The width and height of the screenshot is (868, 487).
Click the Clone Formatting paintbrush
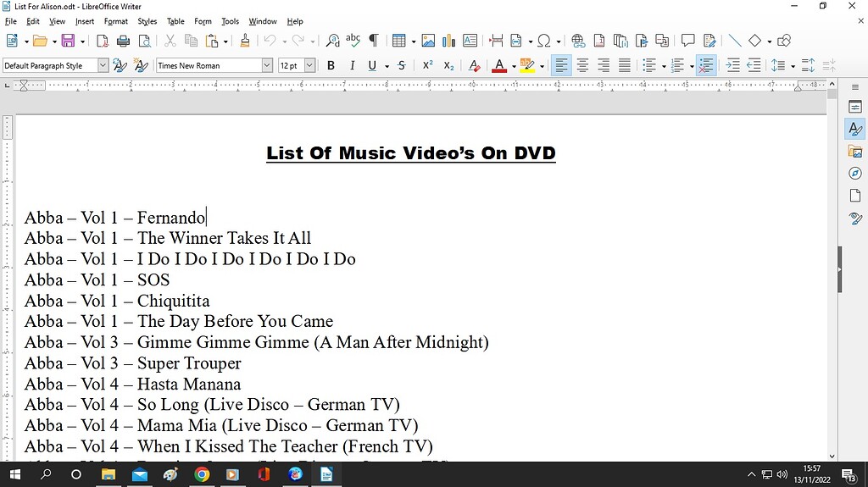click(x=245, y=41)
